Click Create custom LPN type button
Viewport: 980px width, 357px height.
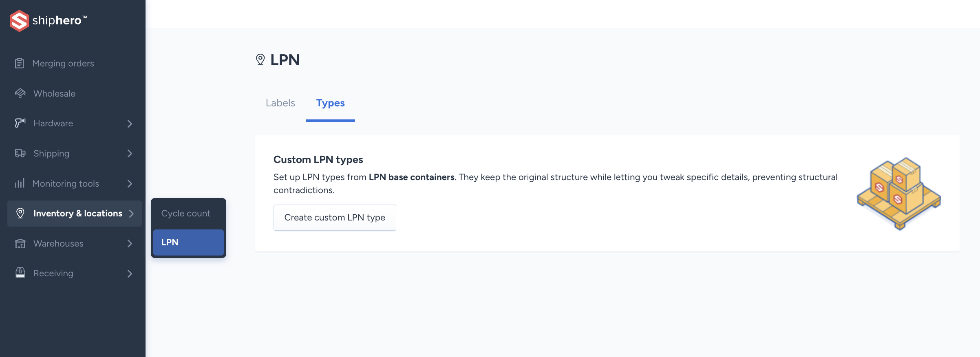335,218
